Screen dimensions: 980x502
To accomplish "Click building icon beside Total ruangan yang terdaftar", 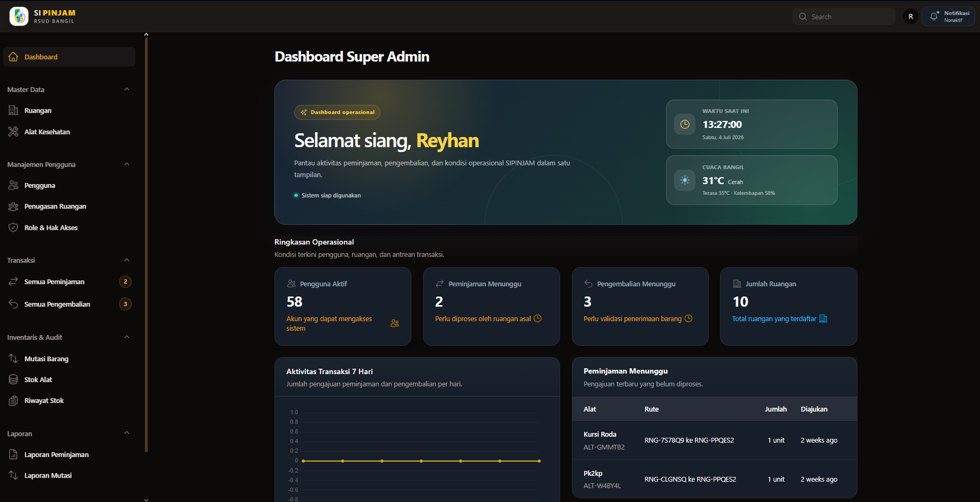I will point(823,318).
